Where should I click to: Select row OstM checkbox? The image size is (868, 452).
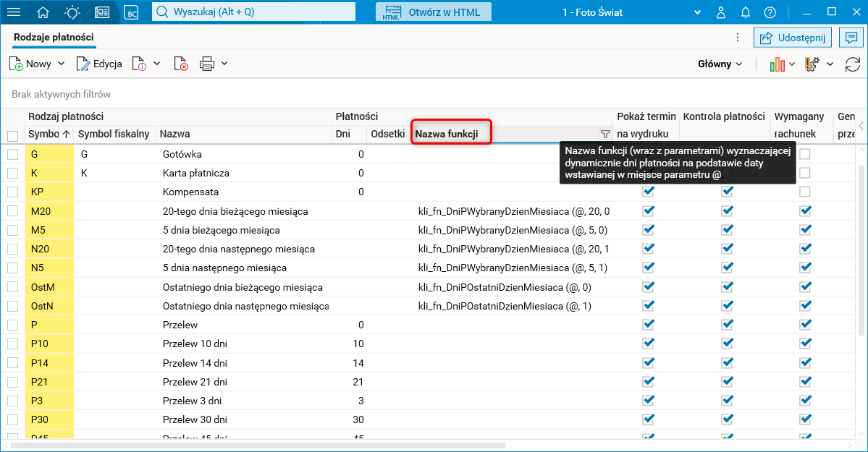(13, 287)
